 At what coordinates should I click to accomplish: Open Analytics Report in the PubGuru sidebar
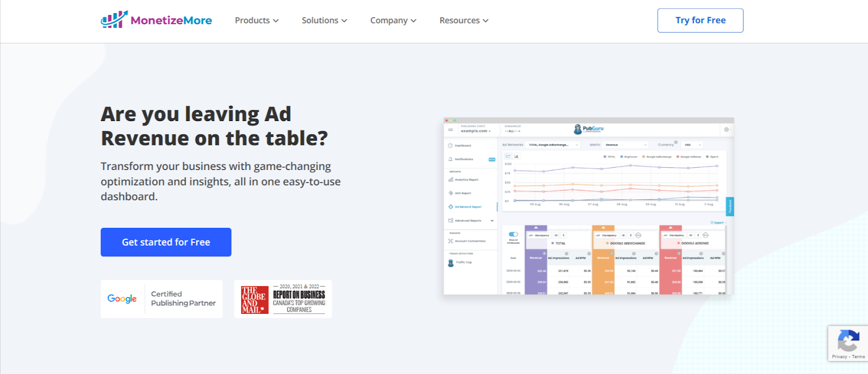(x=463, y=180)
